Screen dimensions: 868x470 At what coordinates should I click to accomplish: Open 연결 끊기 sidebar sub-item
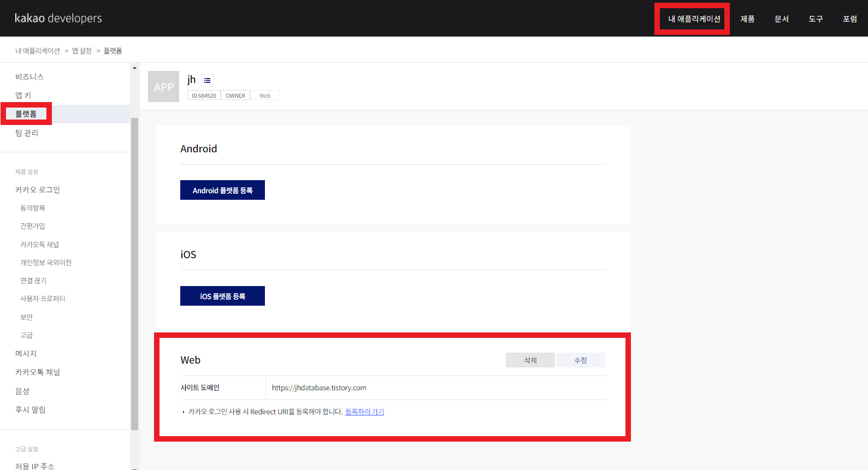(x=33, y=281)
